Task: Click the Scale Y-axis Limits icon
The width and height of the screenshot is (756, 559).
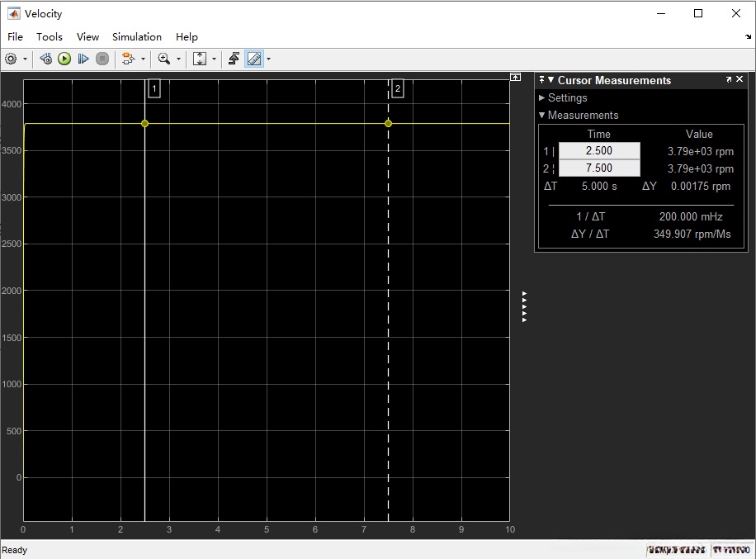Action: click(200, 59)
